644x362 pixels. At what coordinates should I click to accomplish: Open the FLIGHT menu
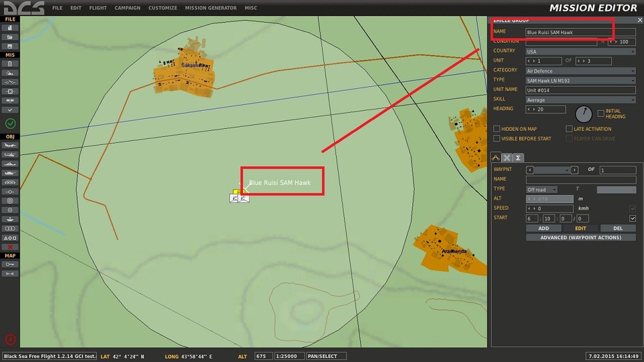[98, 8]
